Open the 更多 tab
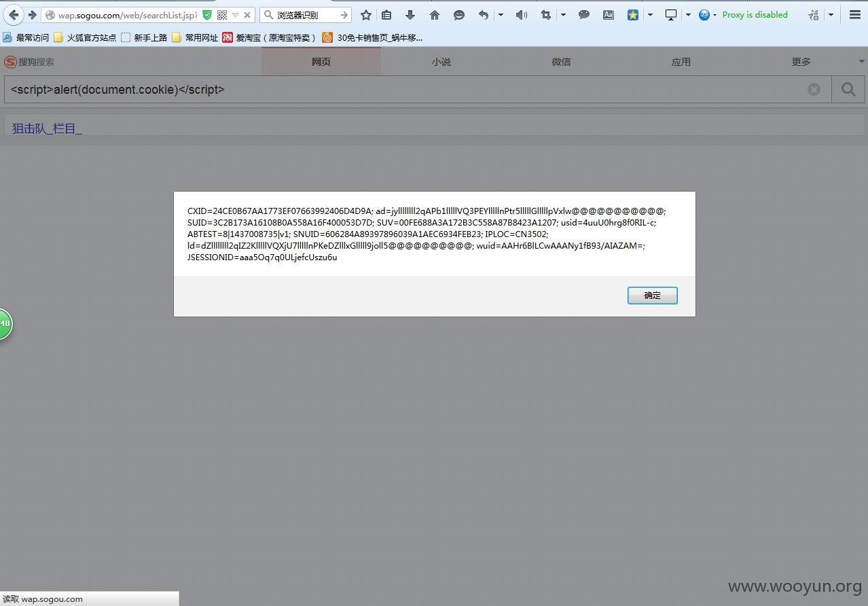Image resolution: width=868 pixels, height=606 pixels. [x=801, y=62]
